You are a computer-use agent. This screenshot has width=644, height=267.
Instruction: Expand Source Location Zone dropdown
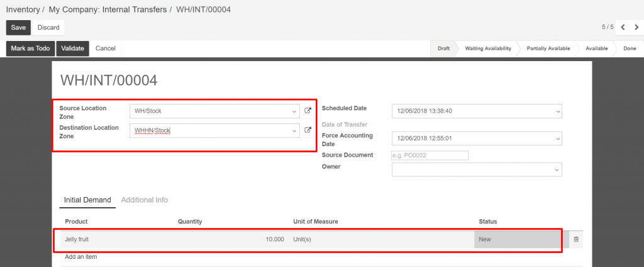click(x=294, y=111)
